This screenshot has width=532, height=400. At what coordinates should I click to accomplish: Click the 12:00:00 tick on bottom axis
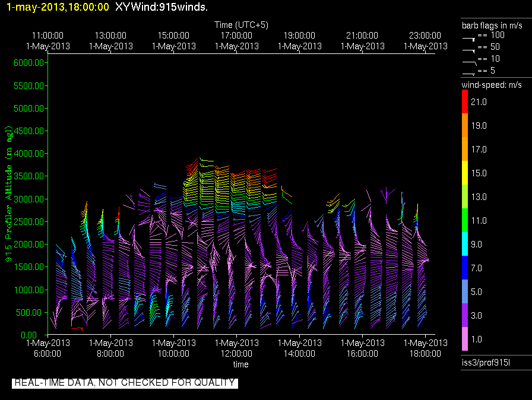point(236,353)
